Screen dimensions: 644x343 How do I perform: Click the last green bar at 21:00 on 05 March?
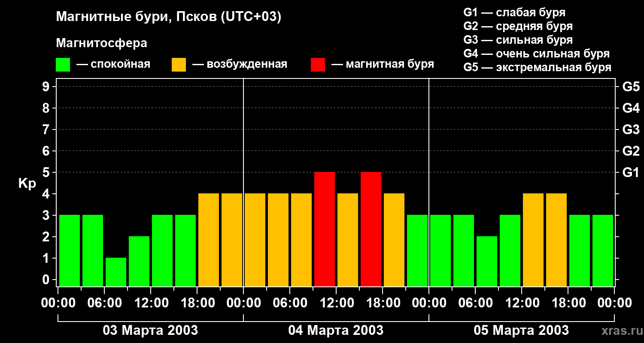coord(603,250)
